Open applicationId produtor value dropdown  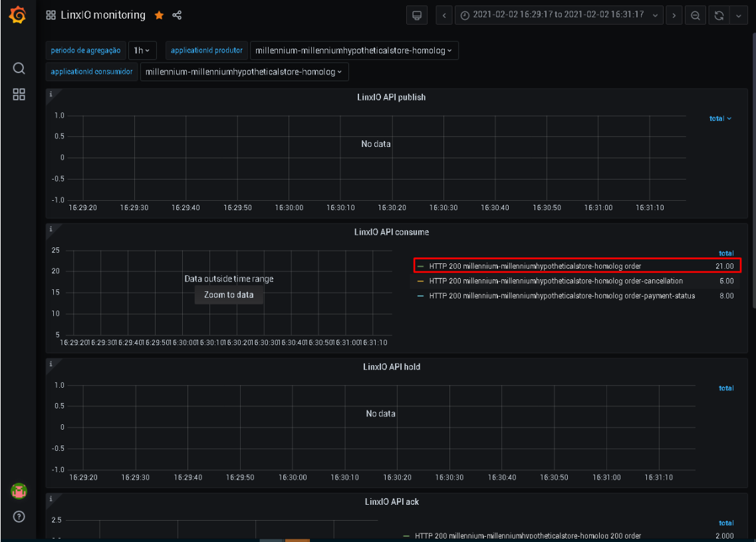tap(354, 51)
